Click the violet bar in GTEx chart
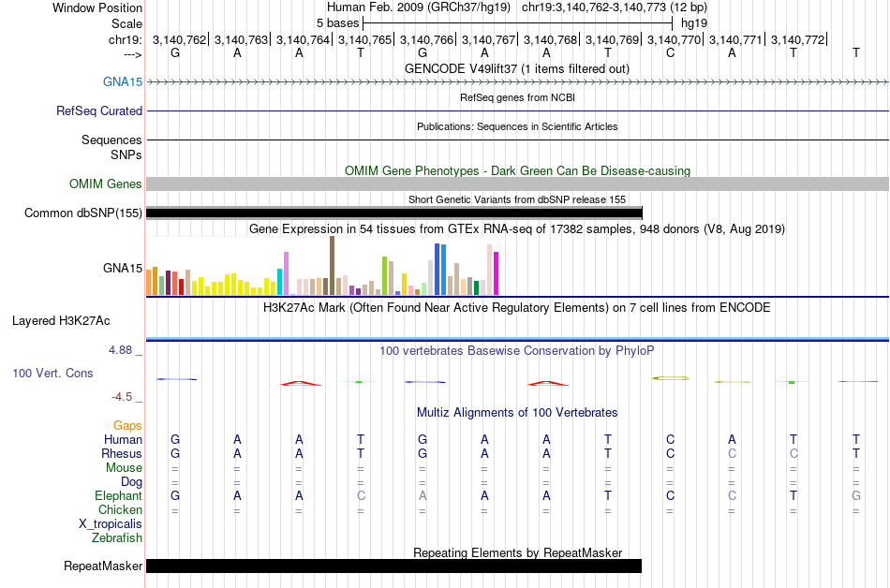Image resolution: width=890 pixels, height=588 pixels. 286,273
